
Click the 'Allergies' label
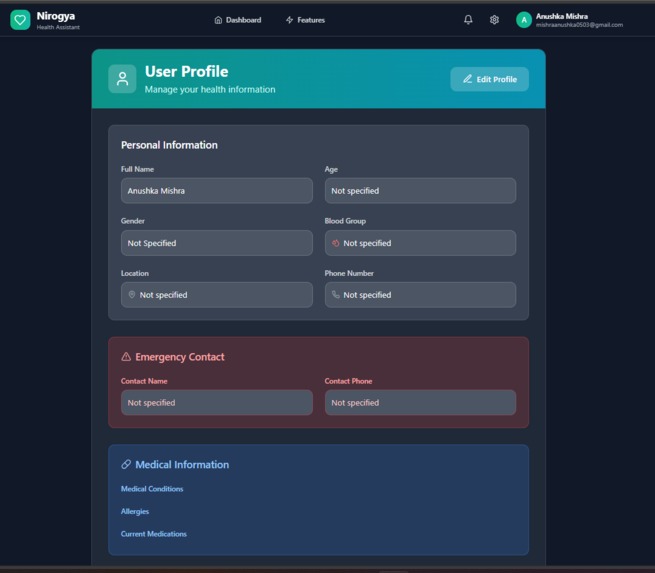(x=135, y=511)
